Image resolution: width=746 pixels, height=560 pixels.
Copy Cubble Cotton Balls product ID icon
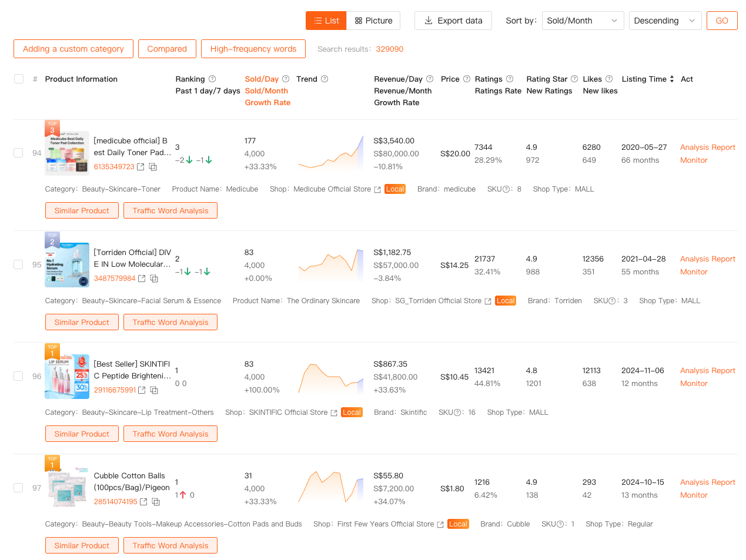[156, 502]
